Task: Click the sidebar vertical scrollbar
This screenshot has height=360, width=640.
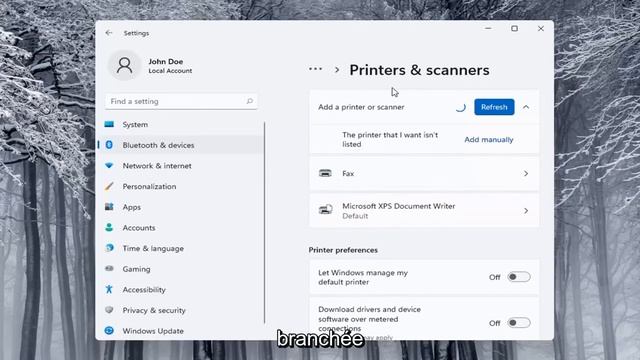Action: pos(264,222)
